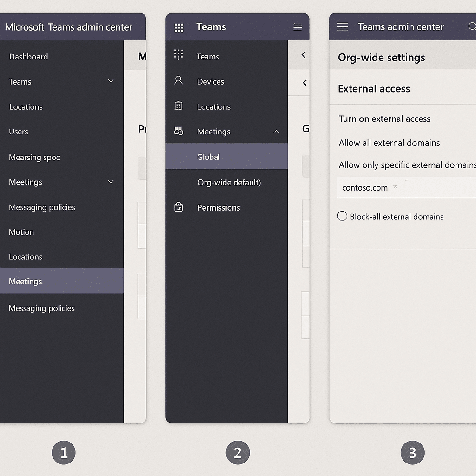The height and width of the screenshot is (476, 476).
Task: Click the search icon in panel 3 header
Action: point(472,26)
